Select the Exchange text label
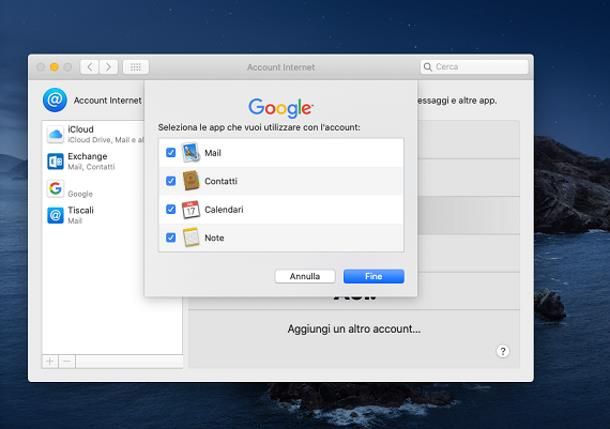Viewport: 610px width, 429px height. 88,156
